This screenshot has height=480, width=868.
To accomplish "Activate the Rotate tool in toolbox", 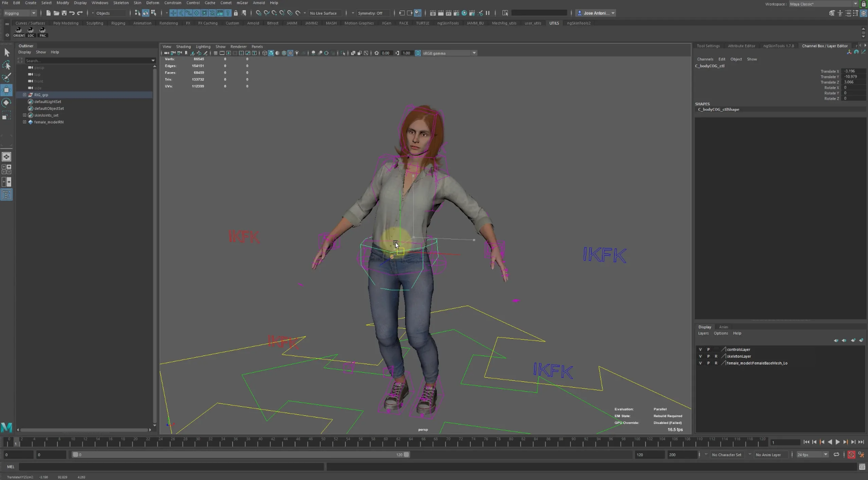I will tap(6, 103).
